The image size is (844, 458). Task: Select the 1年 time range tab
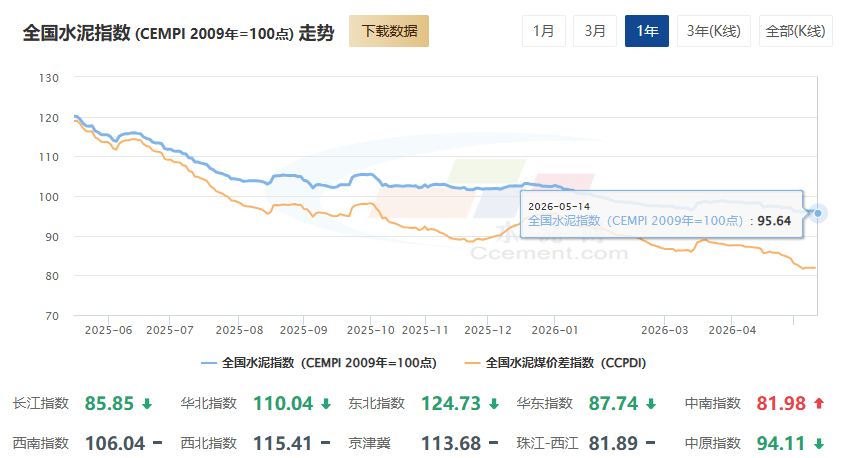tap(646, 31)
